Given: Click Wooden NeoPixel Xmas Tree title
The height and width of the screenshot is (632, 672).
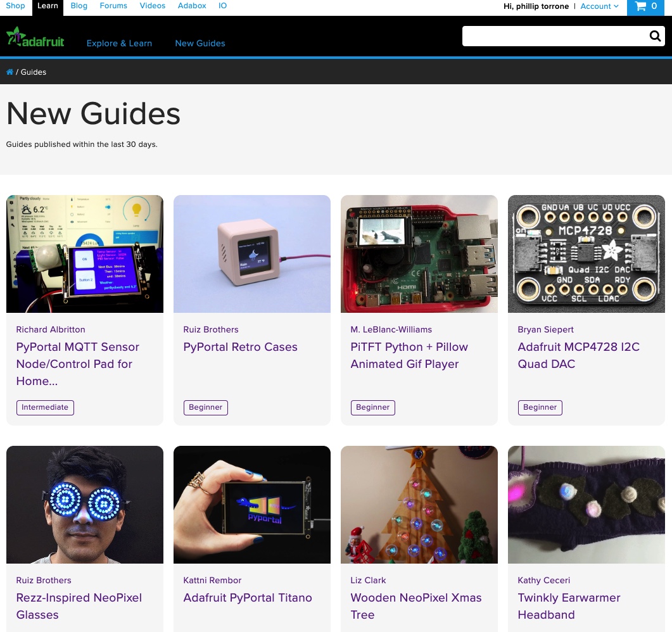Looking at the screenshot, I should pyautogui.click(x=416, y=606).
